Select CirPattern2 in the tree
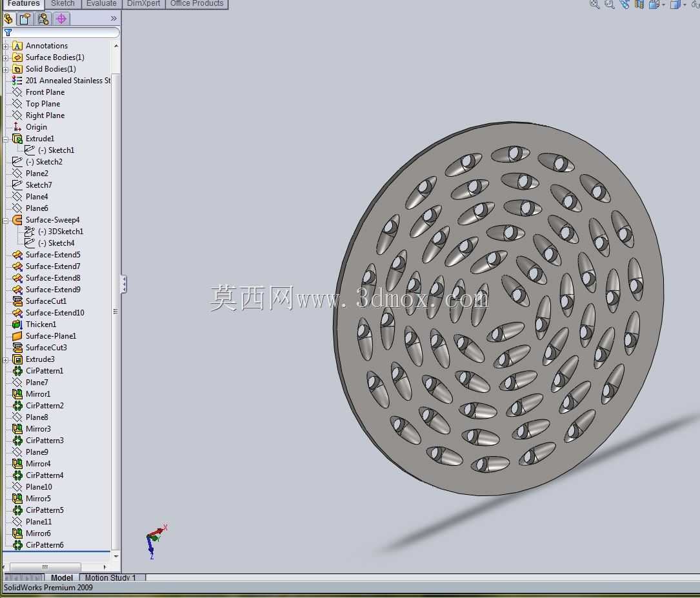This screenshot has height=598, width=700. tap(45, 405)
